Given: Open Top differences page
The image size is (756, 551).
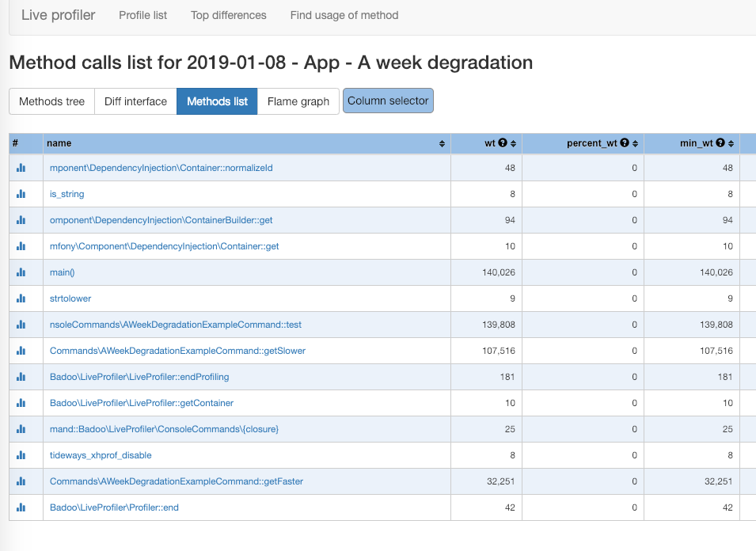Looking at the screenshot, I should [228, 15].
